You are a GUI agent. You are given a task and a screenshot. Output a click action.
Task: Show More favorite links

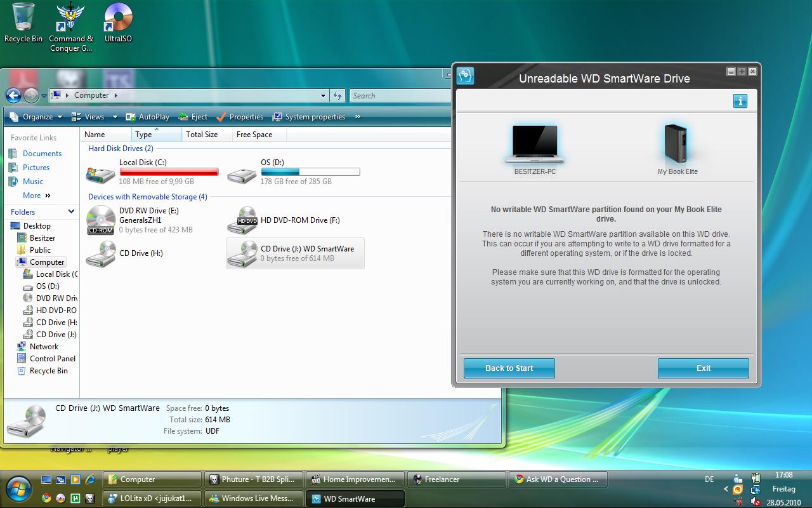coord(37,196)
